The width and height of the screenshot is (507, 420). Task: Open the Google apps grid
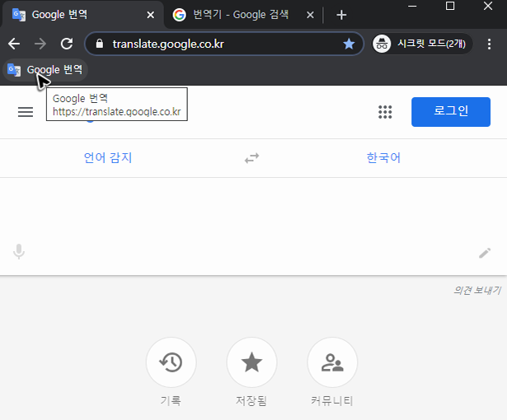[x=385, y=112]
